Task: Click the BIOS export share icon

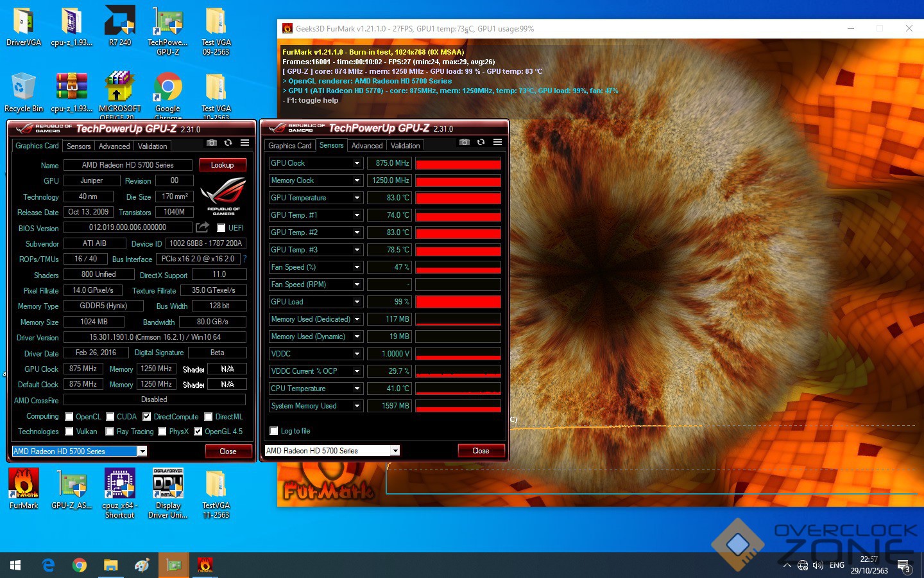Action: (203, 227)
